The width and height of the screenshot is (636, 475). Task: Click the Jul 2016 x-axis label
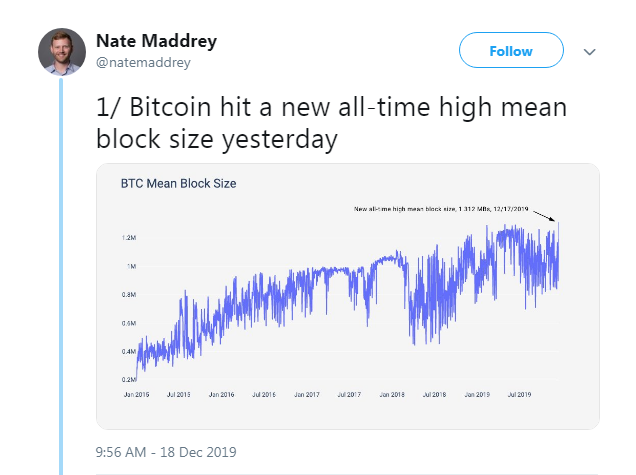pos(263,394)
